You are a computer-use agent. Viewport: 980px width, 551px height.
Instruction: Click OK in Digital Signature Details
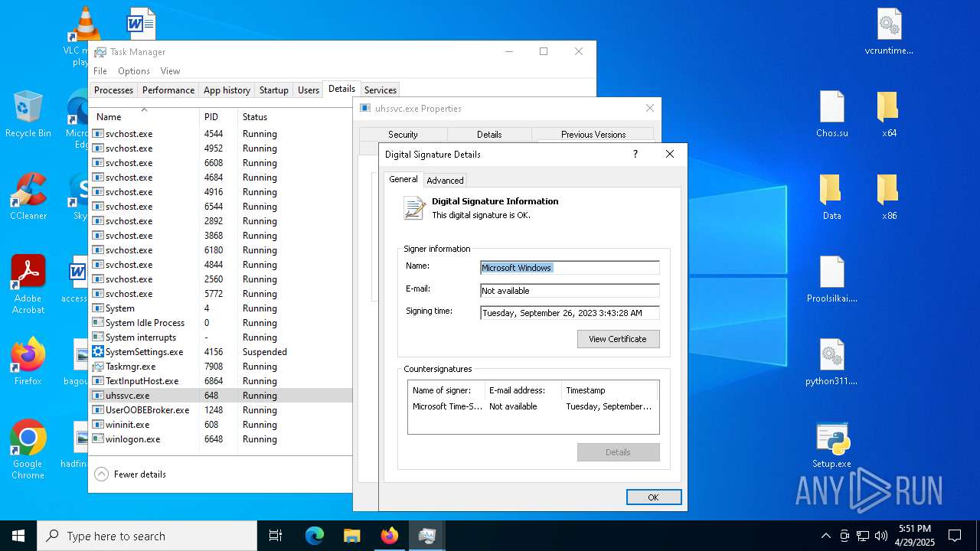click(x=653, y=497)
